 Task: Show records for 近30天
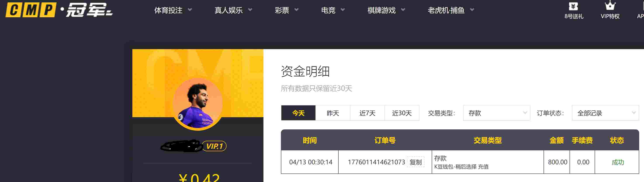coord(402,113)
